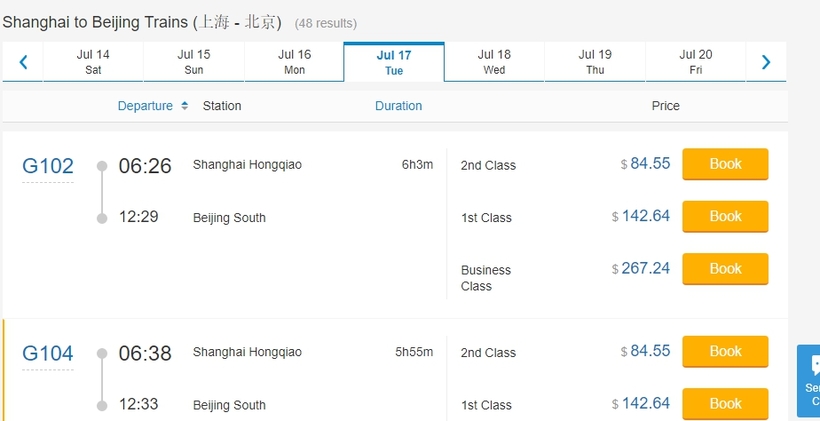The height and width of the screenshot is (421, 820).
Task: Book G102 2nd Class ticket
Action: (x=725, y=164)
